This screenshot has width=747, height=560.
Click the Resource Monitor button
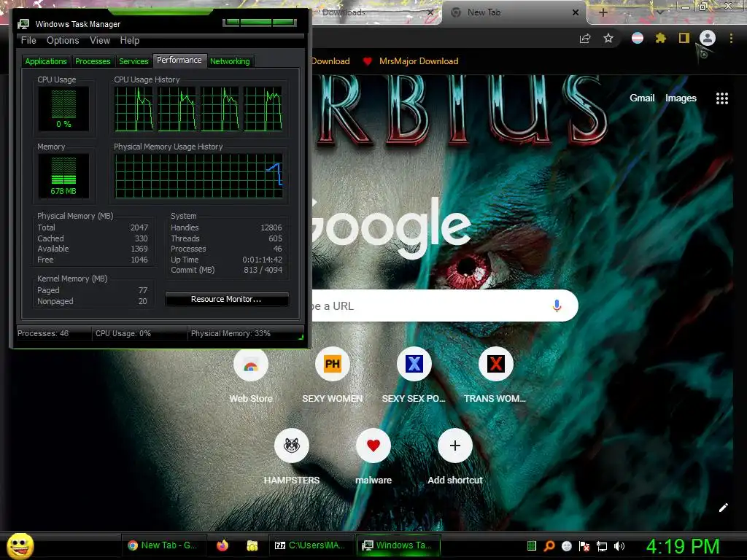226,299
